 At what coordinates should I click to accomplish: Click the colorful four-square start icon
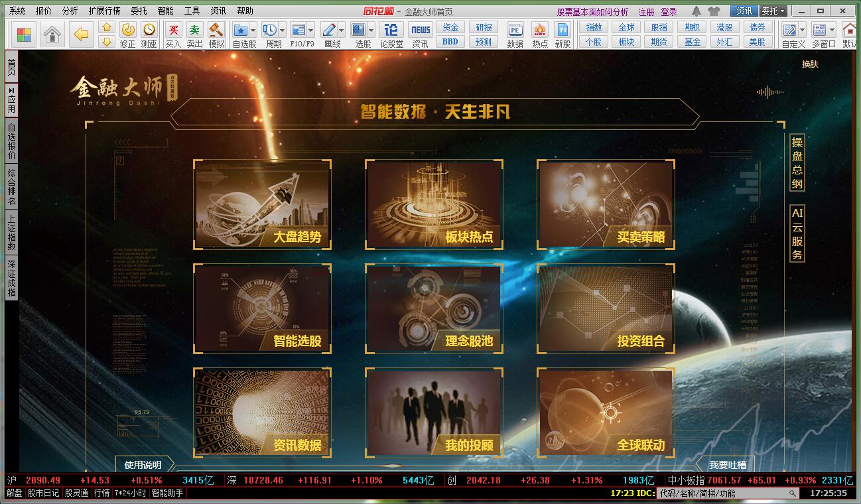(x=24, y=34)
